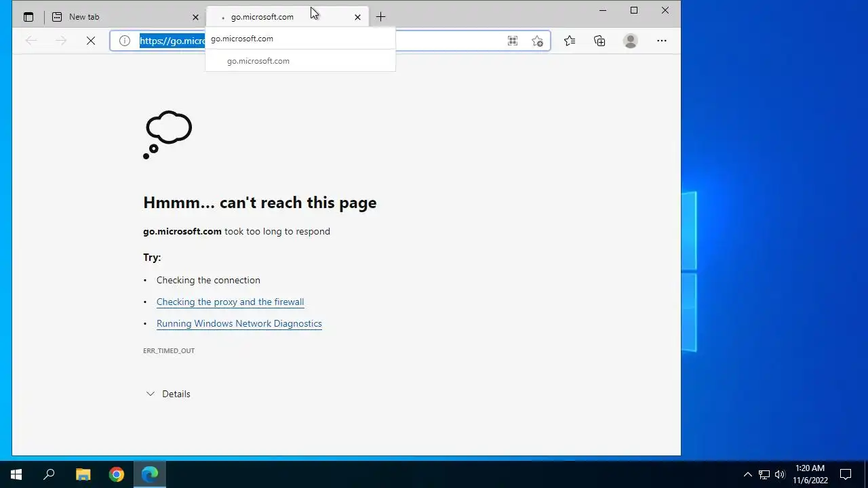The width and height of the screenshot is (868, 488).
Task: Add this page to favorites
Action: [x=537, y=41]
